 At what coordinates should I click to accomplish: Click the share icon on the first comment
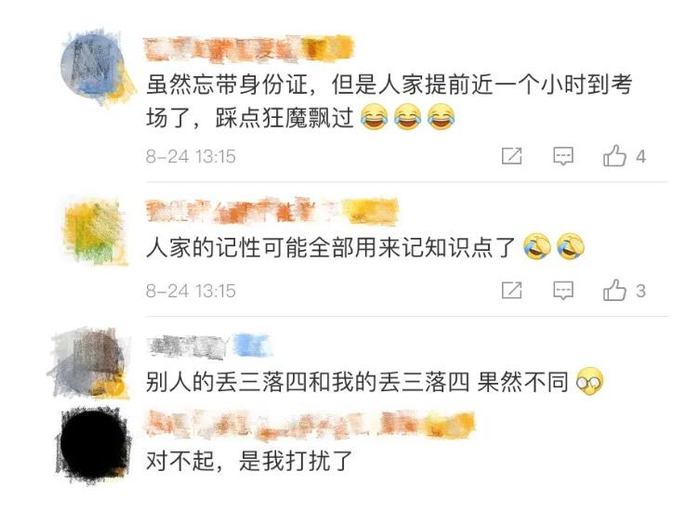click(x=512, y=156)
